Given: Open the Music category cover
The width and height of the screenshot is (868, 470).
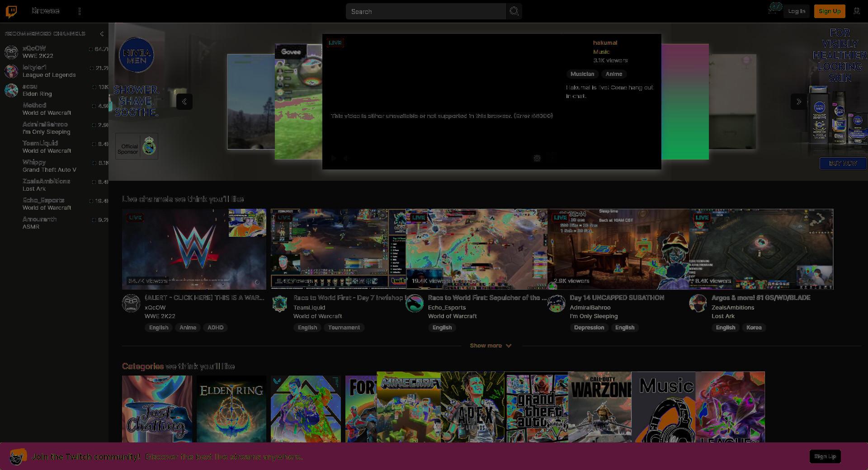Looking at the screenshot, I should pyautogui.click(x=664, y=407).
